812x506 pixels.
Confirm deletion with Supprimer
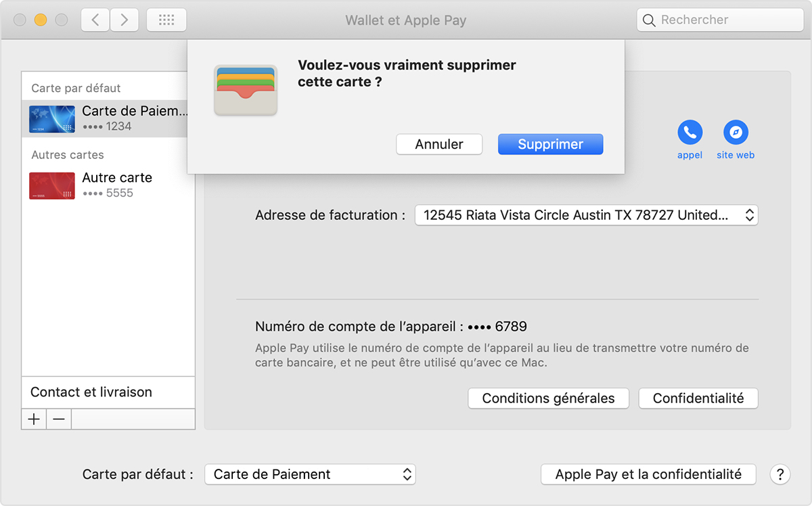(550, 144)
